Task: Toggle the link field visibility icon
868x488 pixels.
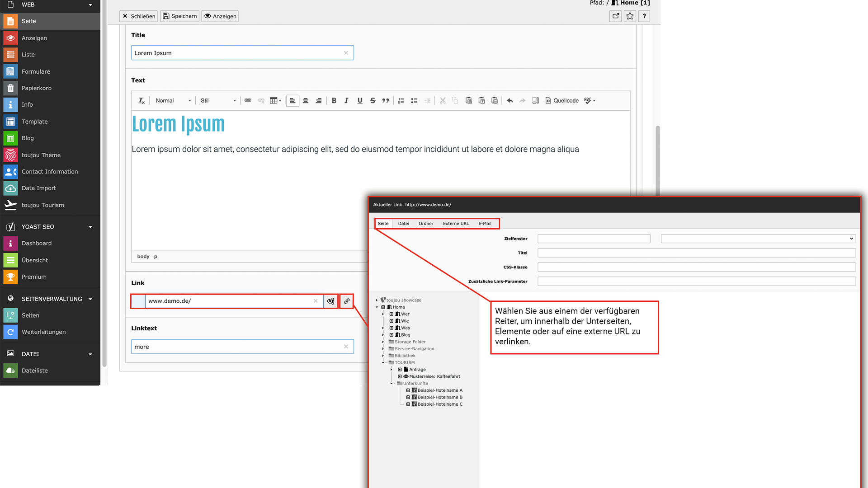Action: point(331,301)
